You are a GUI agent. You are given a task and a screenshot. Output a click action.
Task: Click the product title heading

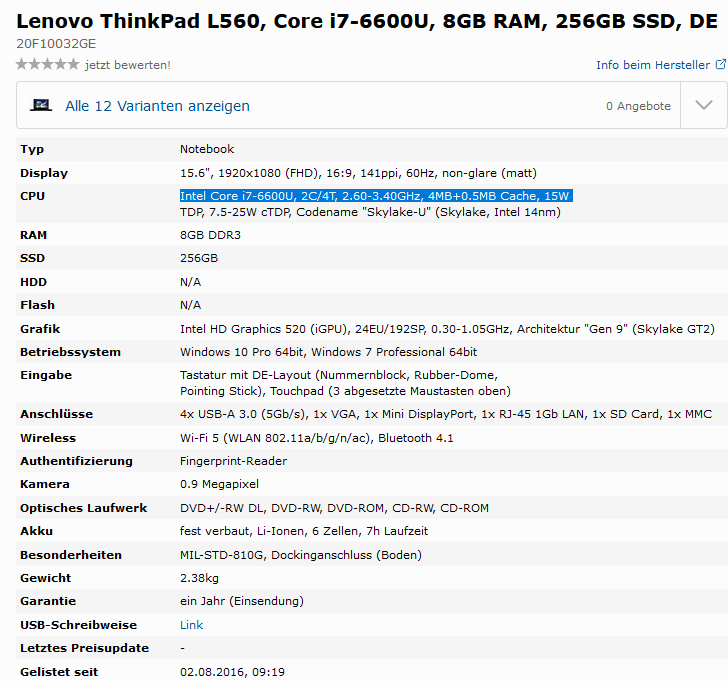coord(367,21)
